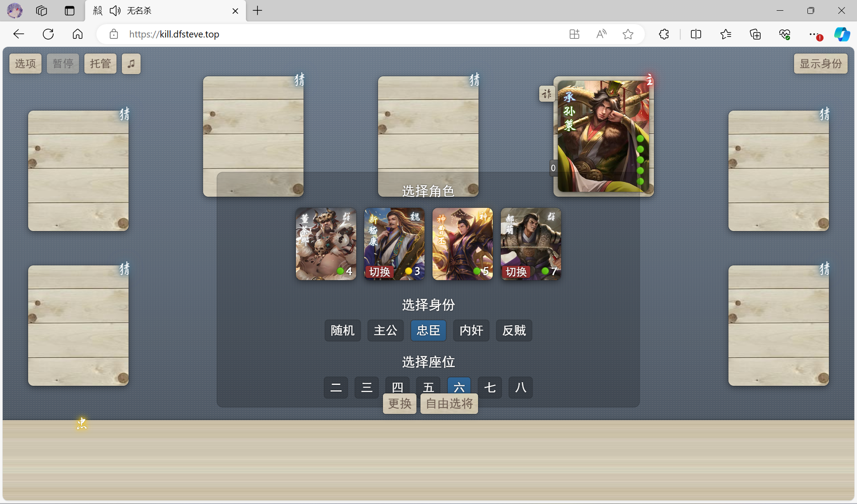Mute the tab audio icon
Image resolution: width=857 pixels, height=504 pixels.
pyautogui.click(x=115, y=11)
